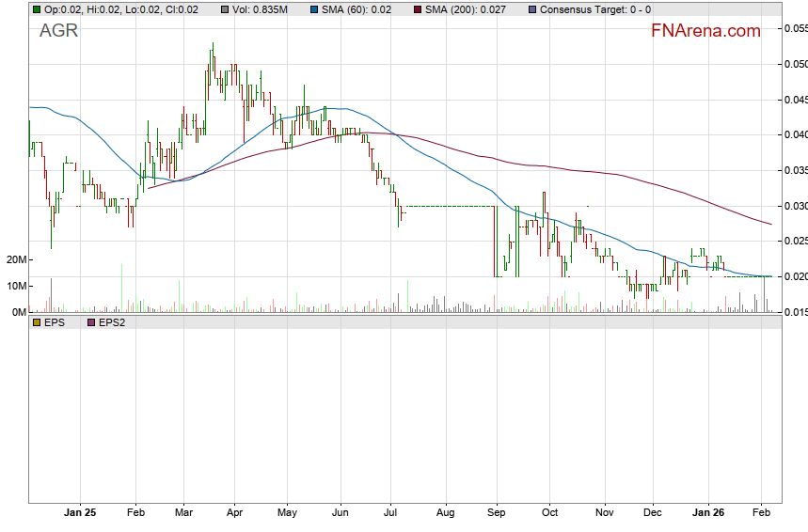This screenshot has height=532, width=808.
Task: Click the 'Apr' month axis marker
Action: click(x=235, y=513)
